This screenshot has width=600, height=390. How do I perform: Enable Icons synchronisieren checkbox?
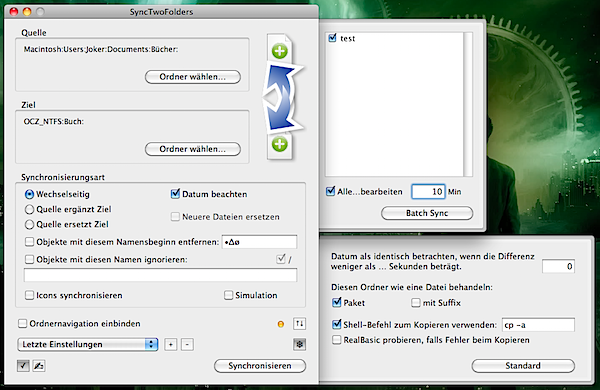click(x=29, y=295)
